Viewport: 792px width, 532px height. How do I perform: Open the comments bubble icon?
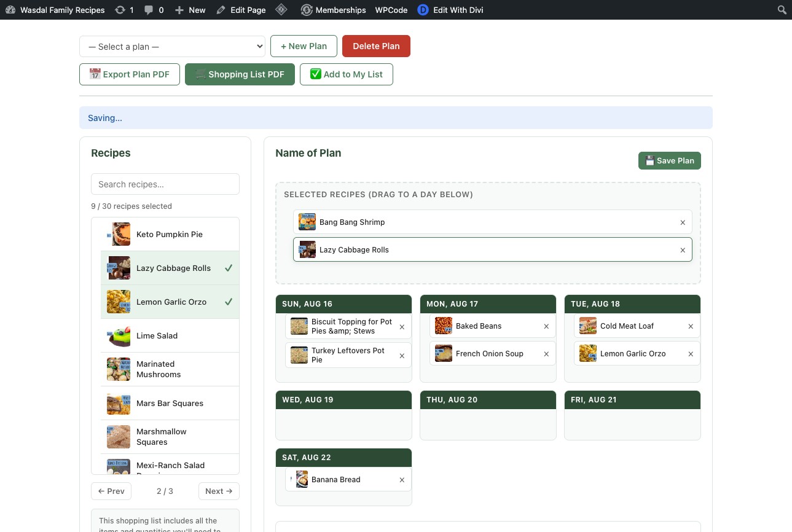click(154, 10)
